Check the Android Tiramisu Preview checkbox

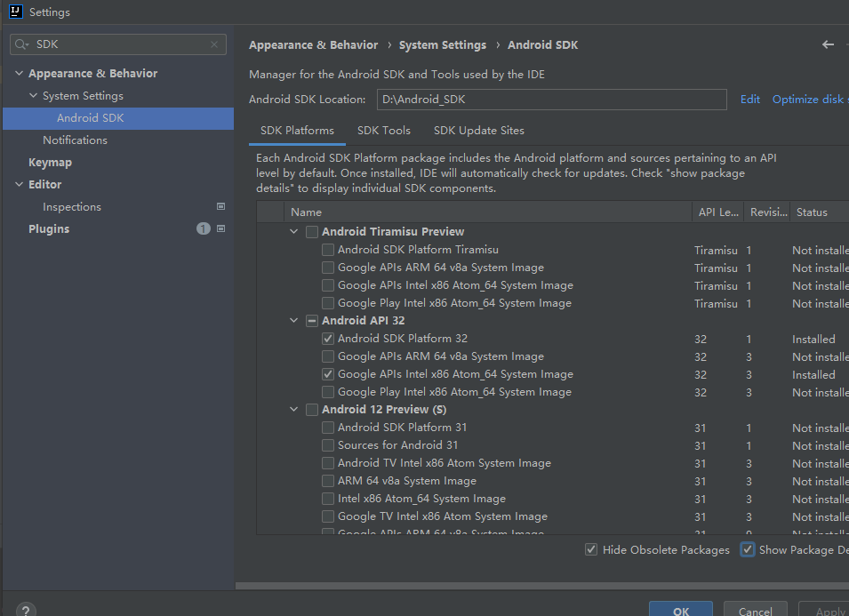[312, 232]
